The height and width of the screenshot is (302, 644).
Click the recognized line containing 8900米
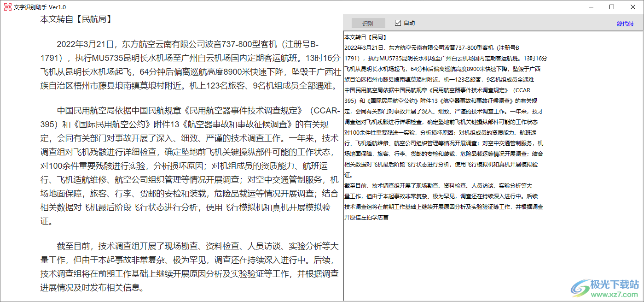coord(442,68)
